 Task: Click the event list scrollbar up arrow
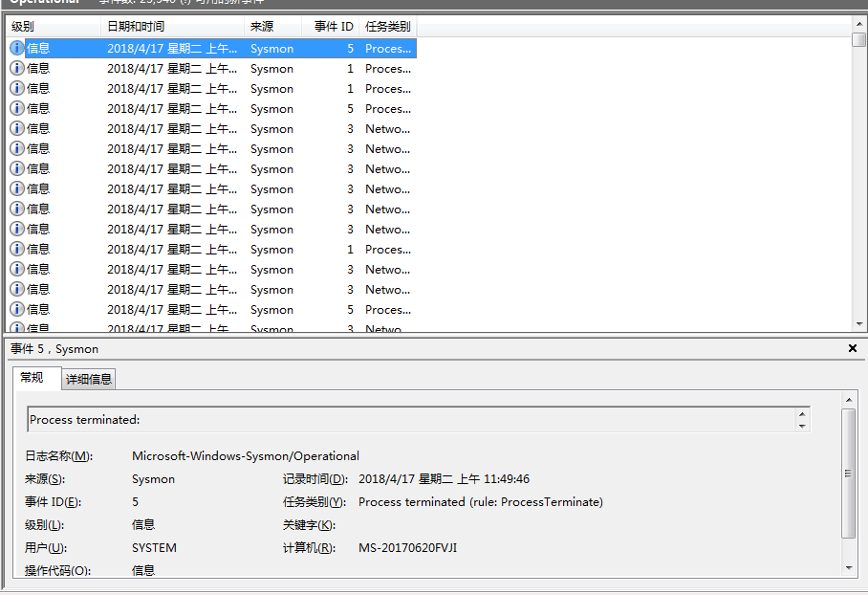click(859, 24)
